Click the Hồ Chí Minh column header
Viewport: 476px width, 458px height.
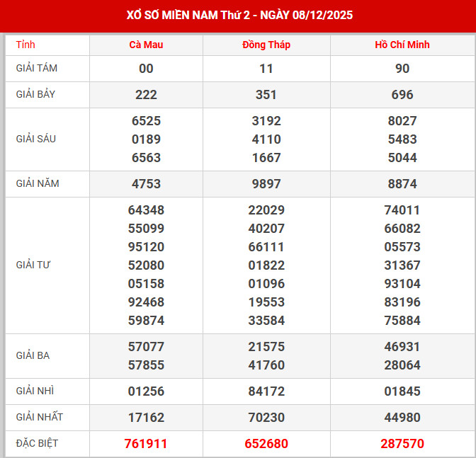pyautogui.click(x=402, y=45)
